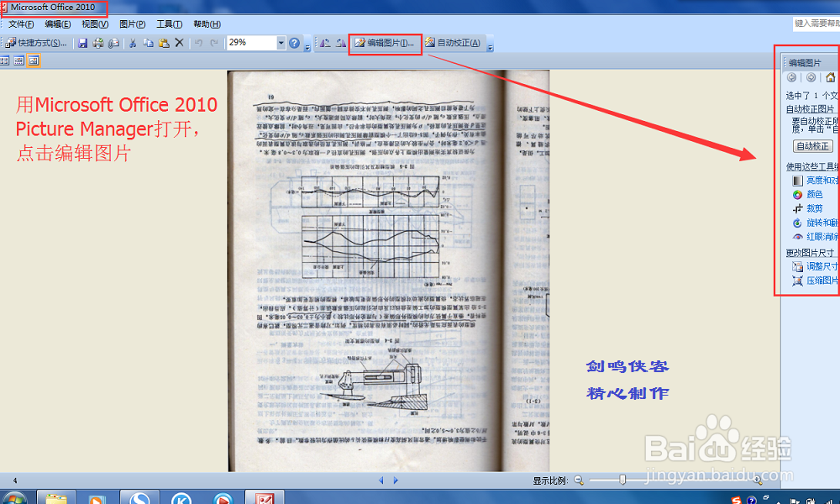This screenshot has height=504, width=840.
Task: Delete the picture with the X icon
Action: click(x=180, y=43)
